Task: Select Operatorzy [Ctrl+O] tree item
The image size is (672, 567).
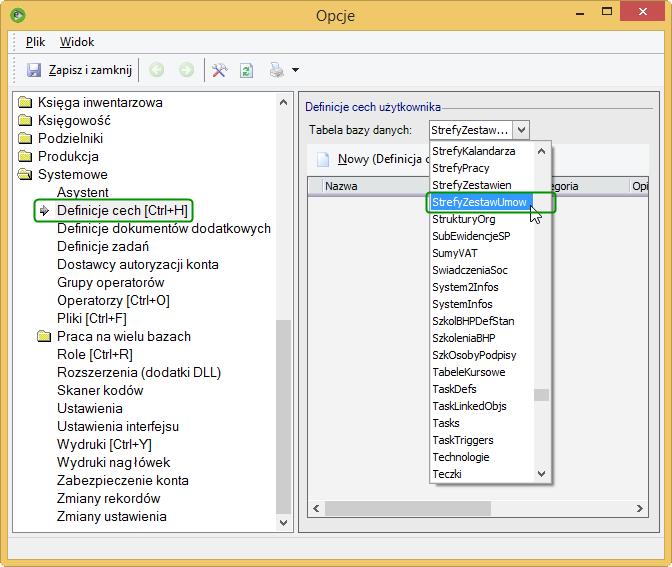Action: click(113, 300)
